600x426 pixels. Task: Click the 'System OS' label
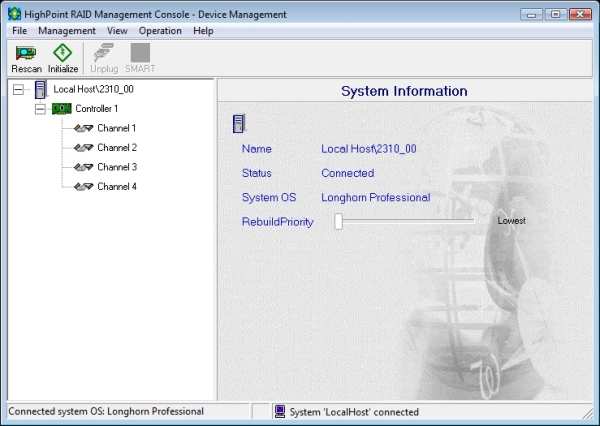pyautogui.click(x=269, y=197)
